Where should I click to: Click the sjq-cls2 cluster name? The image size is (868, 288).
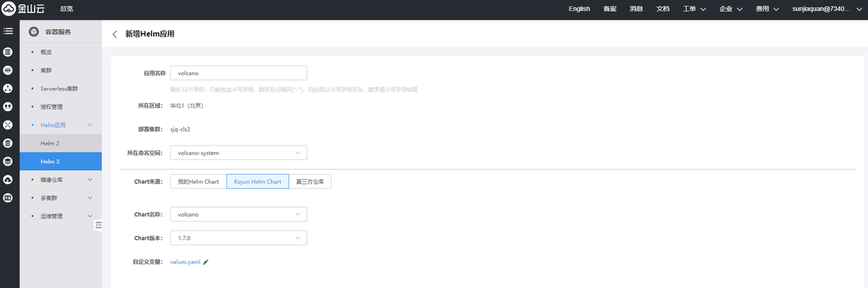tap(180, 129)
